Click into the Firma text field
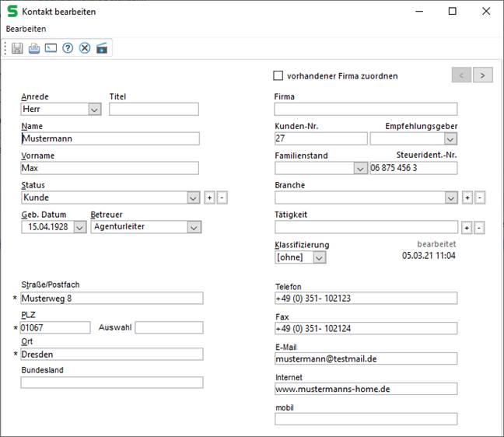The image size is (504, 437). click(x=366, y=110)
